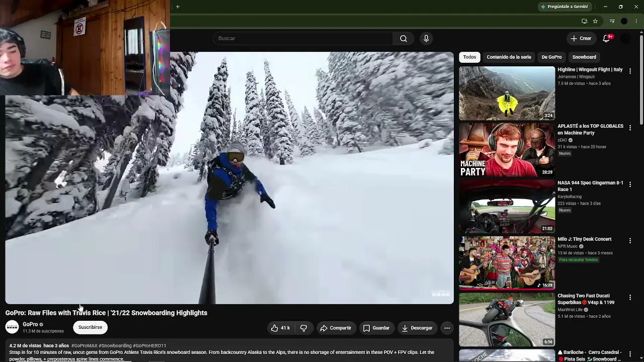Open the Milo J Tiny Desk Concert thumbnail

(x=507, y=263)
